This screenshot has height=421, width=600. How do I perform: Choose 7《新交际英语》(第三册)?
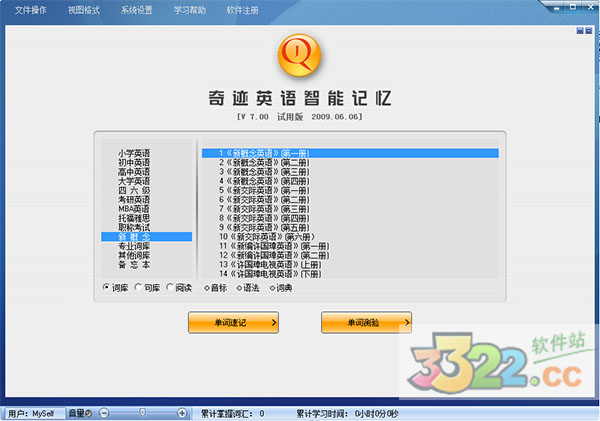[264, 209]
